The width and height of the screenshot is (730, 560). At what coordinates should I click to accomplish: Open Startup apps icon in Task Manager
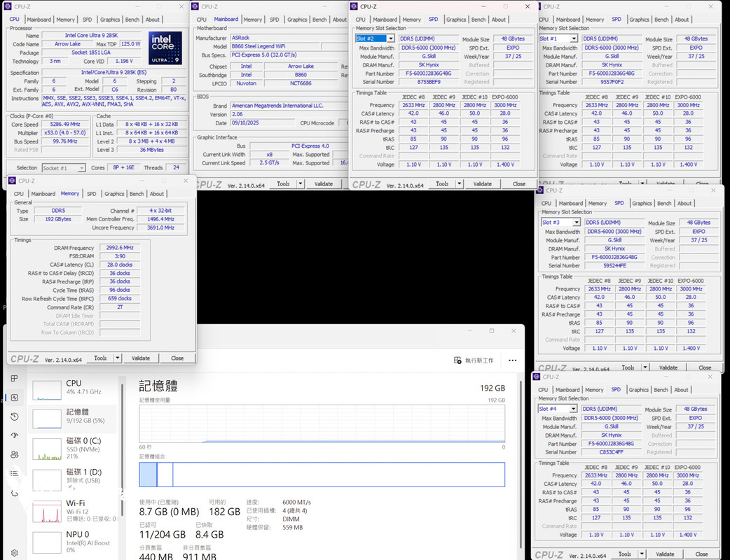point(15,435)
